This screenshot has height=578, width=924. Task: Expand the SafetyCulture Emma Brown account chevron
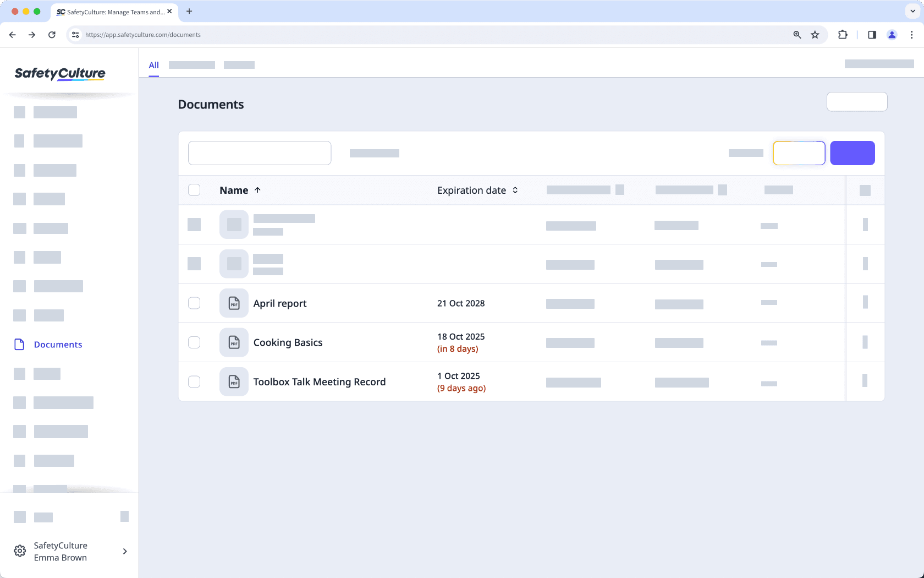pos(125,551)
